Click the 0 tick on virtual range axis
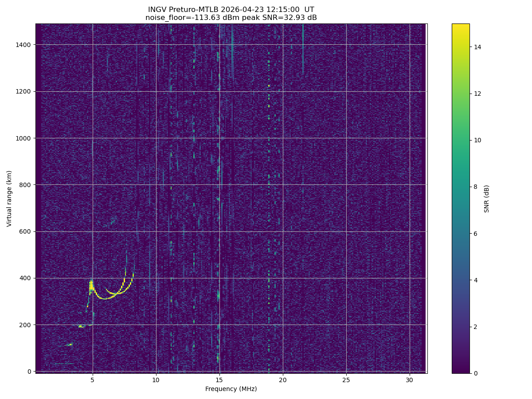Image resolution: width=532 pixels, height=399 pixels. click(x=31, y=372)
